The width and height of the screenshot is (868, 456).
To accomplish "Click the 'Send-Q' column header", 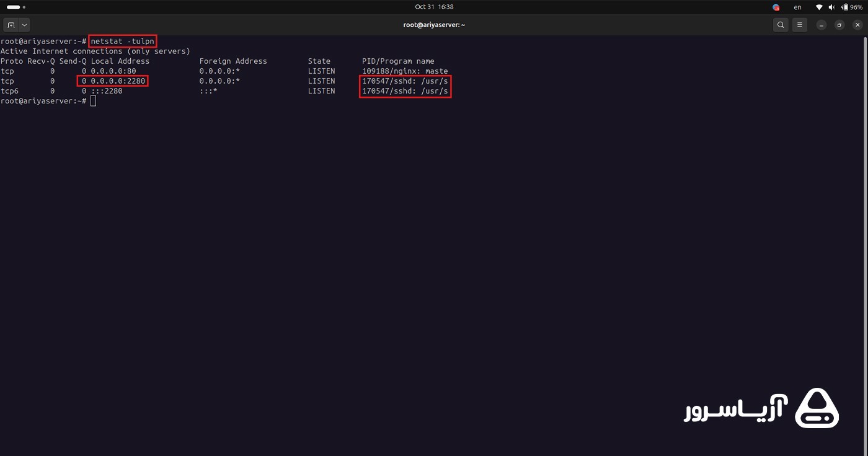I will click(x=73, y=61).
